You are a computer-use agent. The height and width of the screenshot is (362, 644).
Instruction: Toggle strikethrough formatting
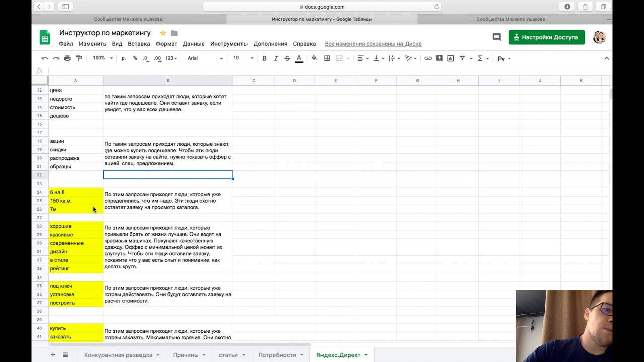click(x=287, y=58)
